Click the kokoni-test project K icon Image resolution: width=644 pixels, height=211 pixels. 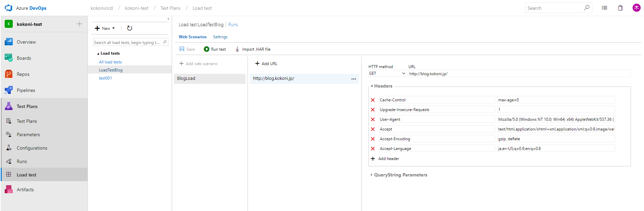(9, 24)
